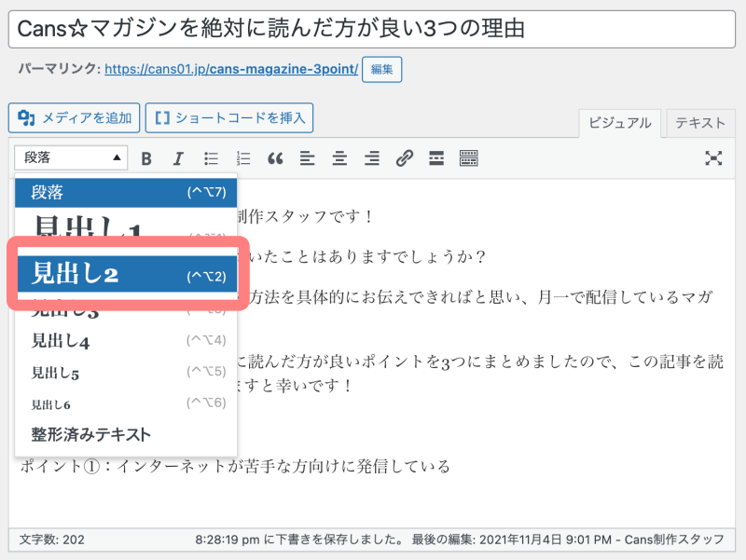Choose 見出し2 from the format list
The image size is (746, 560).
pos(127,274)
